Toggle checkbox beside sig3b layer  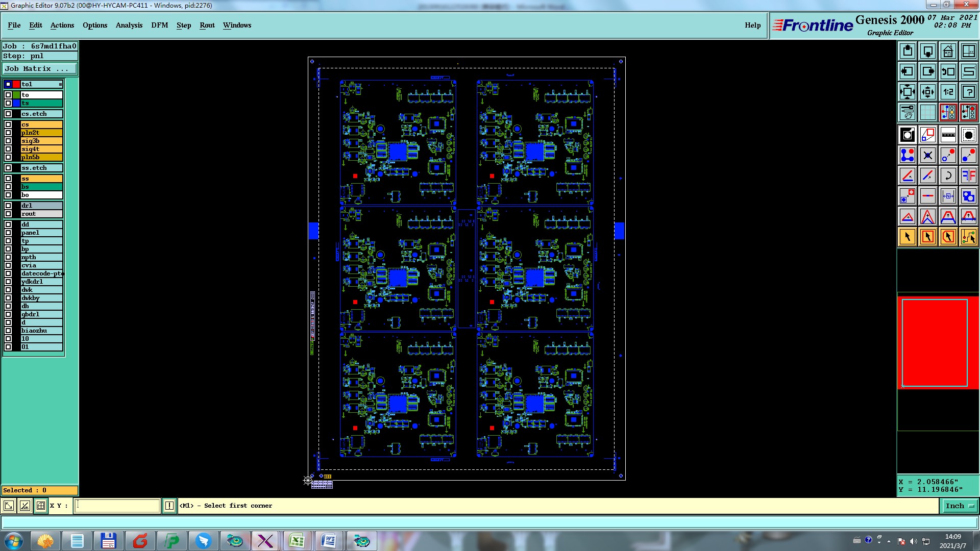point(8,141)
